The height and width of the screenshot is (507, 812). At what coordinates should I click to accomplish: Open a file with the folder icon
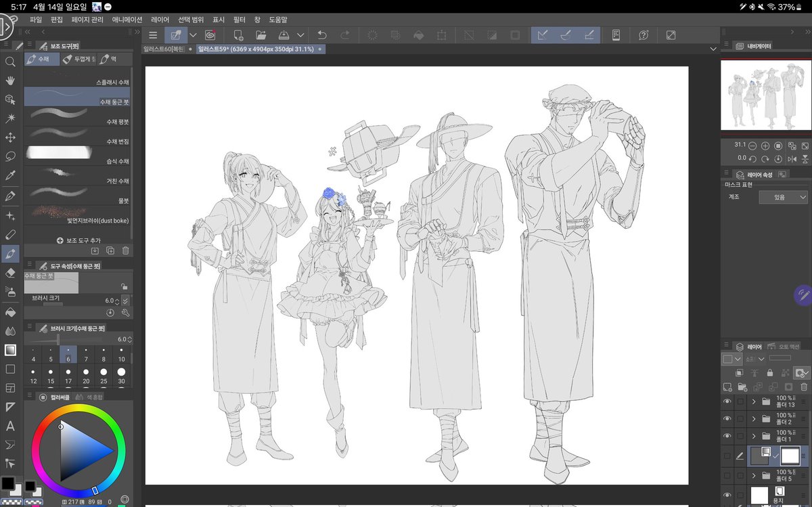click(x=261, y=35)
